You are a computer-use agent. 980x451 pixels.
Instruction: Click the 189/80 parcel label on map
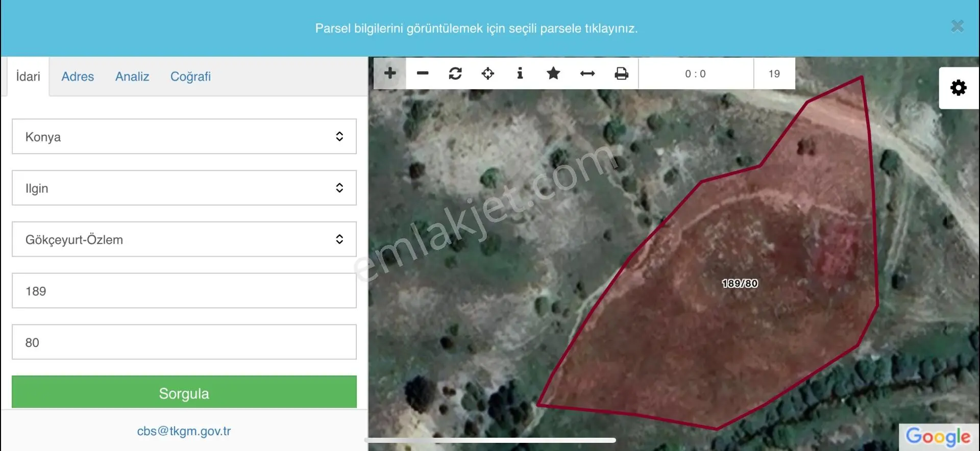(740, 283)
